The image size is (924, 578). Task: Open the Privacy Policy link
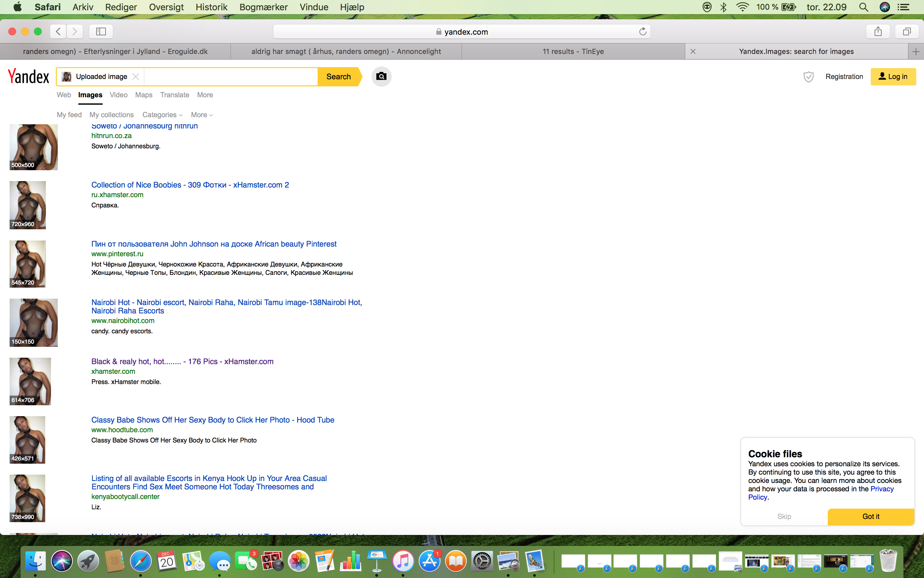click(x=821, y=493)
